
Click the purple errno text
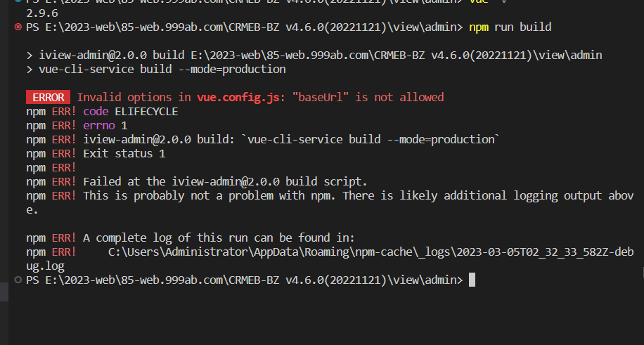tap(99, 126)
